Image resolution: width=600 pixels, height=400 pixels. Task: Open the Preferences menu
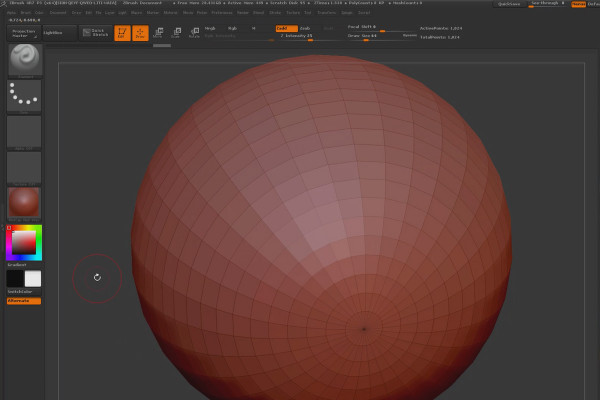point(222,13)
